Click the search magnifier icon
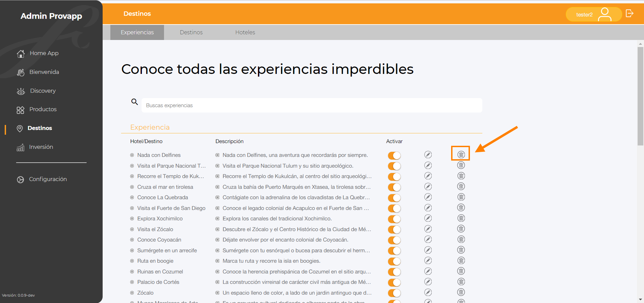This screenshot has height=303, width=644. pos(135,102)
